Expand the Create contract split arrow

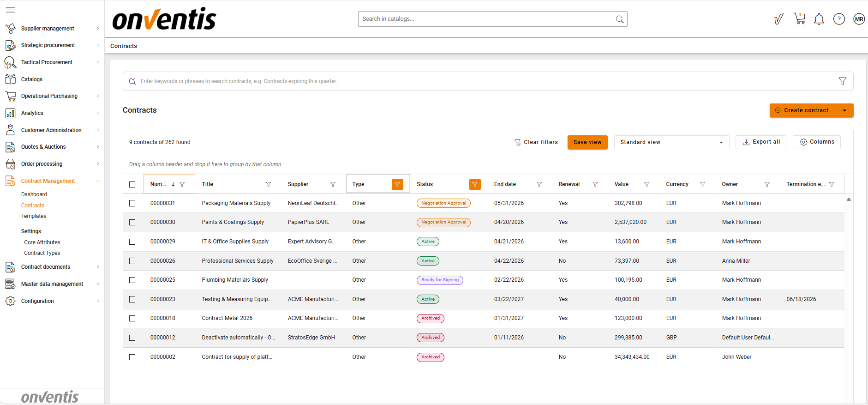tap(844, 110)
